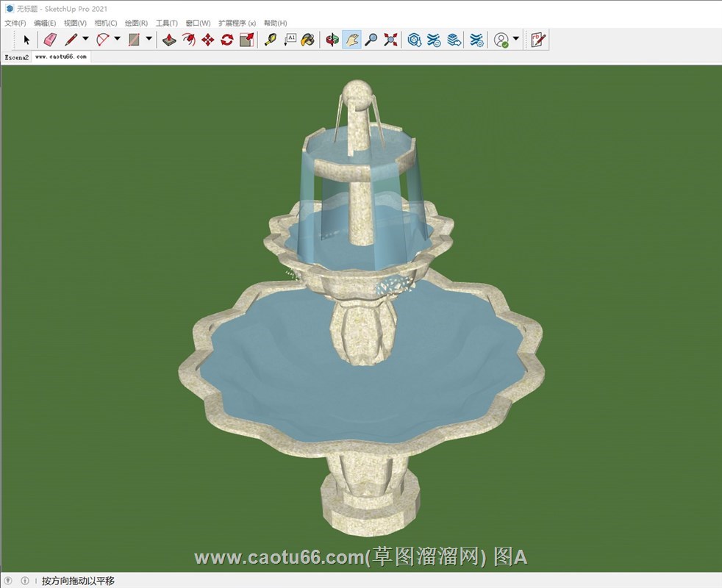The height and width of the screenshot is (588, 722).
Task: Click the geo-location status bar icon
Action: point(9,581)
